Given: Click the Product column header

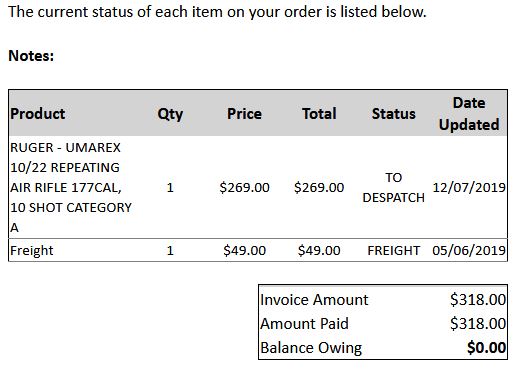Looking at the screenshot, I should (x=38, y=114).
